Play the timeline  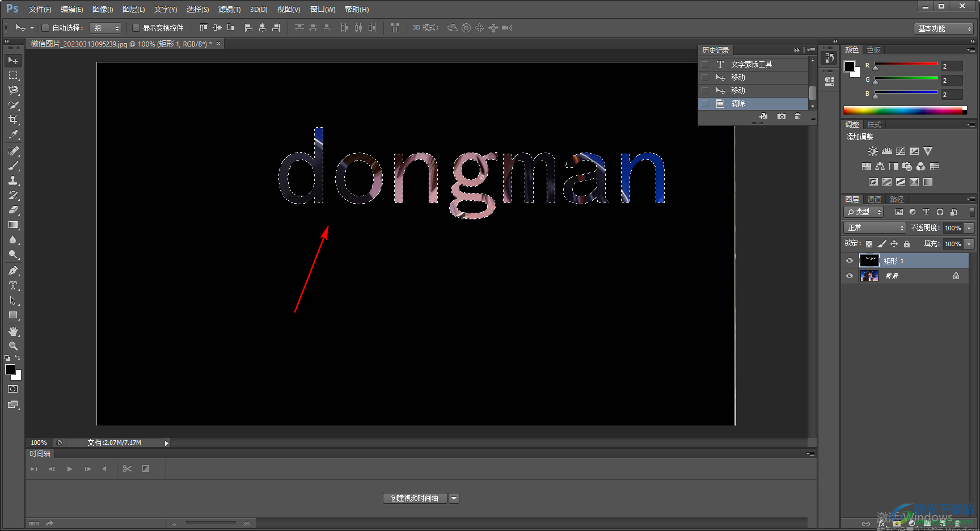point(70,469)
